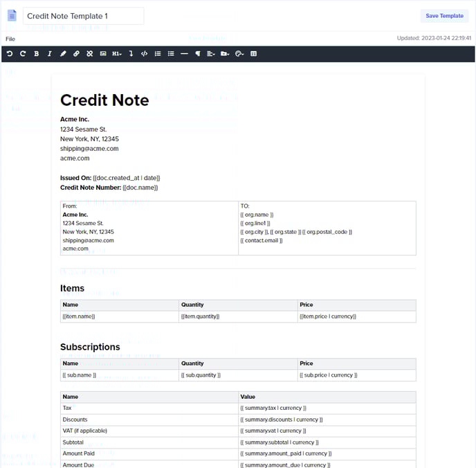Click the Credit Note heading text
Viewport: 476px width, 468px height.
tap(104, 100)
